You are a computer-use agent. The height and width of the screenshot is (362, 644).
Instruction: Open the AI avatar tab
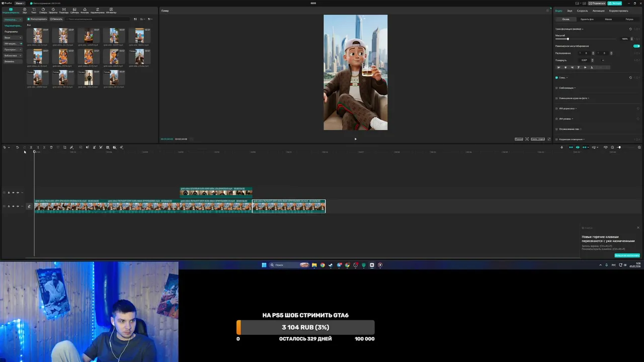click(111, 11)
